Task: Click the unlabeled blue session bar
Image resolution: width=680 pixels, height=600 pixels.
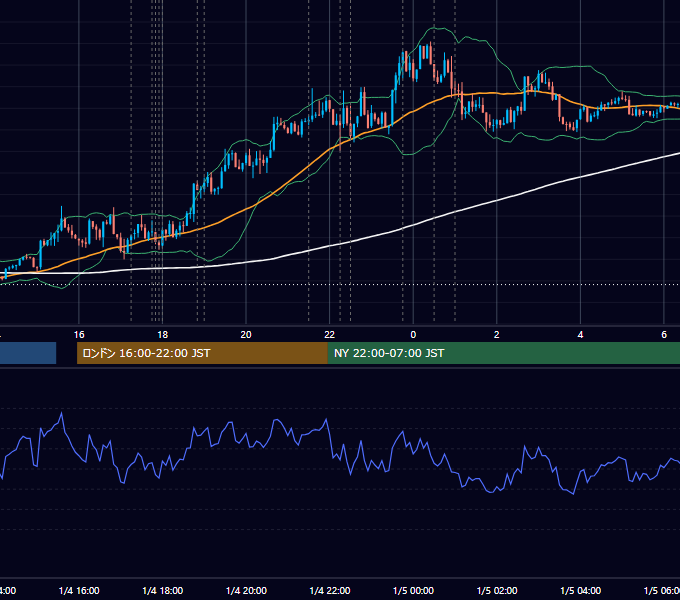Action: point(28,353)
